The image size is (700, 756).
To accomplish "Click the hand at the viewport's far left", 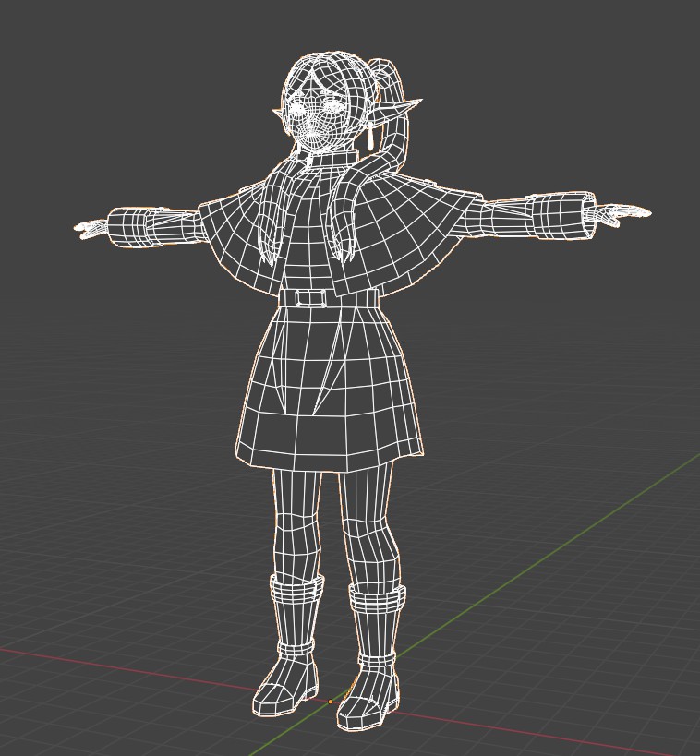I will pyautogui.click(x=91, y=227).
